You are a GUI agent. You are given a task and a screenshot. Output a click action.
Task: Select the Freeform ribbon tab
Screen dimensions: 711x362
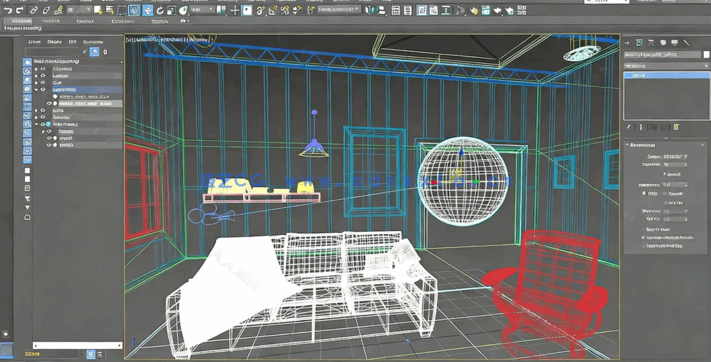pos(51,21)
